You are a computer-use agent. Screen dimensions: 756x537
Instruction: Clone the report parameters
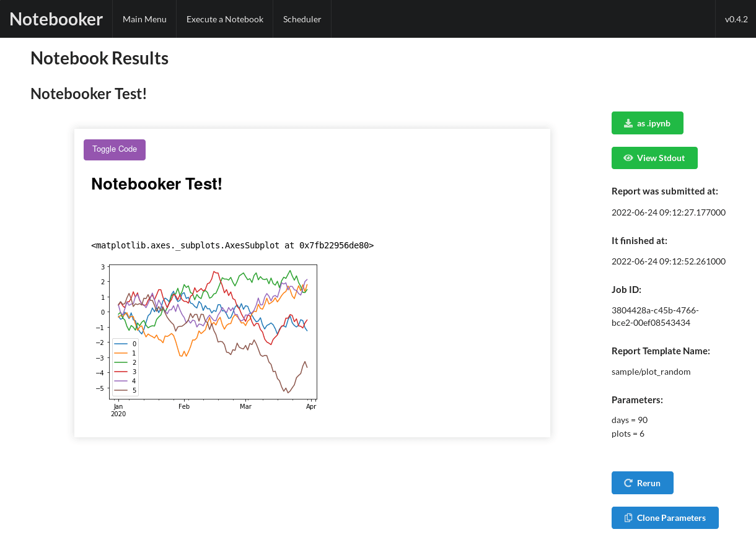click(665, 518)
